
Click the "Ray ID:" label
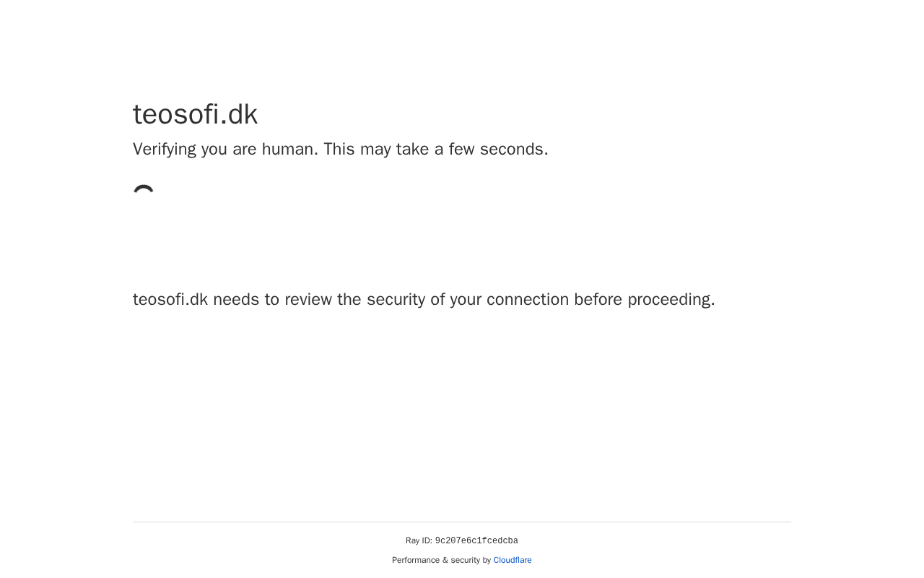tap(419, 541)
